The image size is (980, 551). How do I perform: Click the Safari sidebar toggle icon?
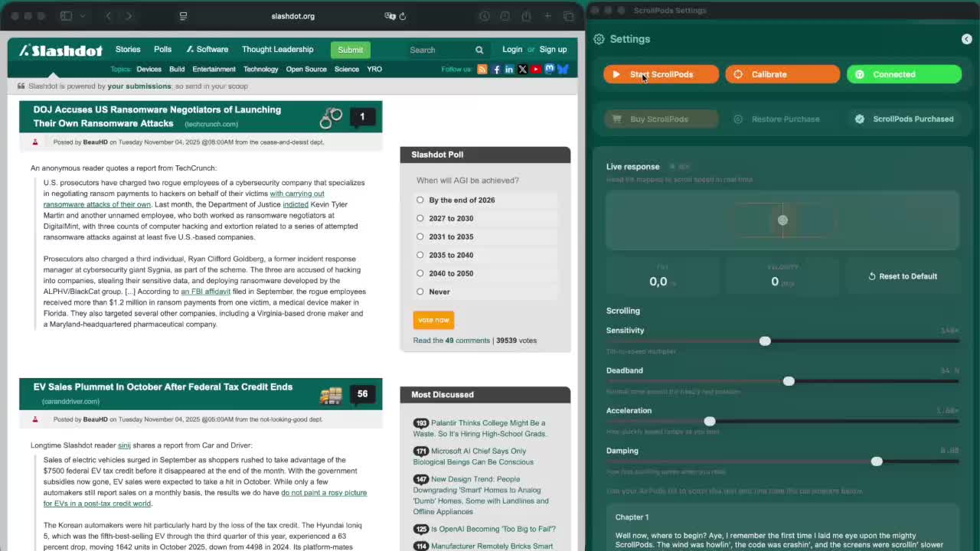coord(66,16)
